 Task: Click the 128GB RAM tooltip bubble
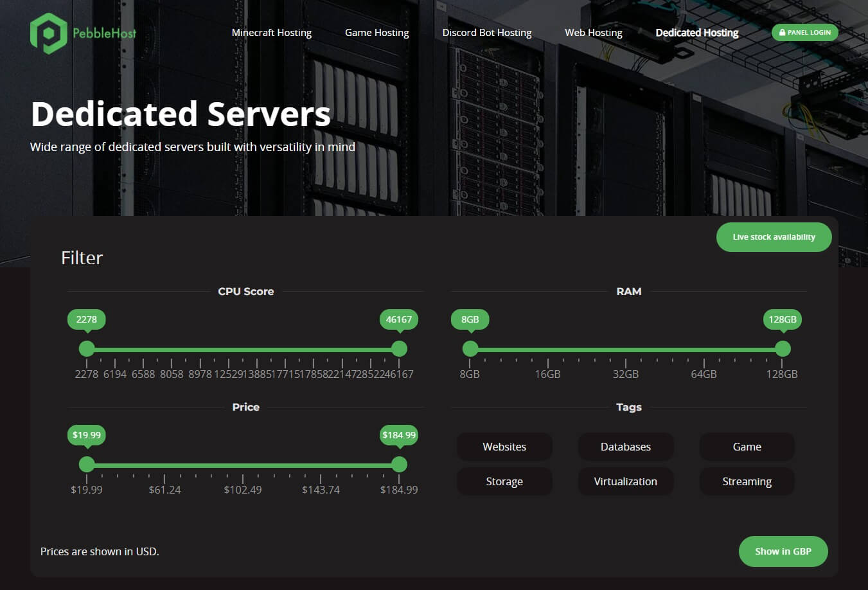(x=783, y=319)
